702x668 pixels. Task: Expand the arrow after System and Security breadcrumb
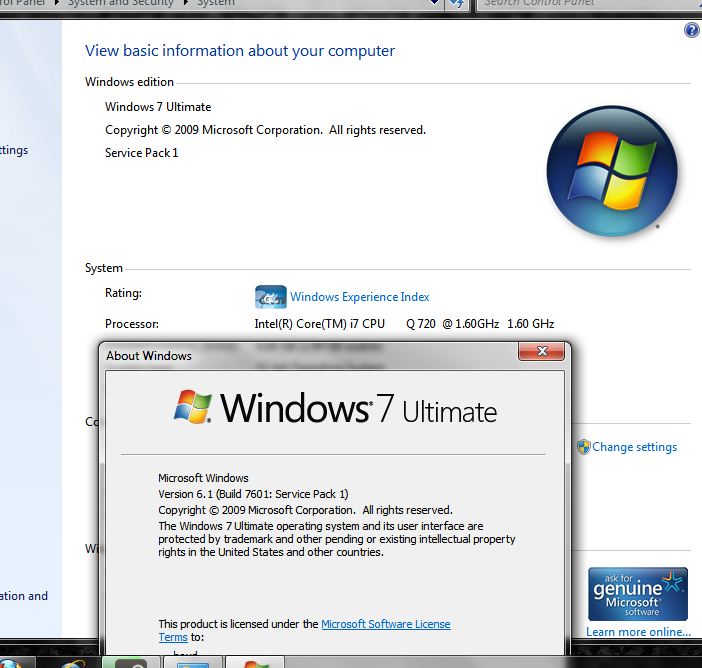pyautogui.click(x=185, y=3)
